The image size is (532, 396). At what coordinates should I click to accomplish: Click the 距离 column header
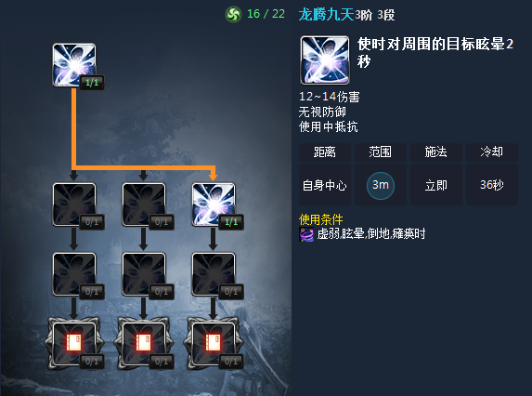pos(325,152)
